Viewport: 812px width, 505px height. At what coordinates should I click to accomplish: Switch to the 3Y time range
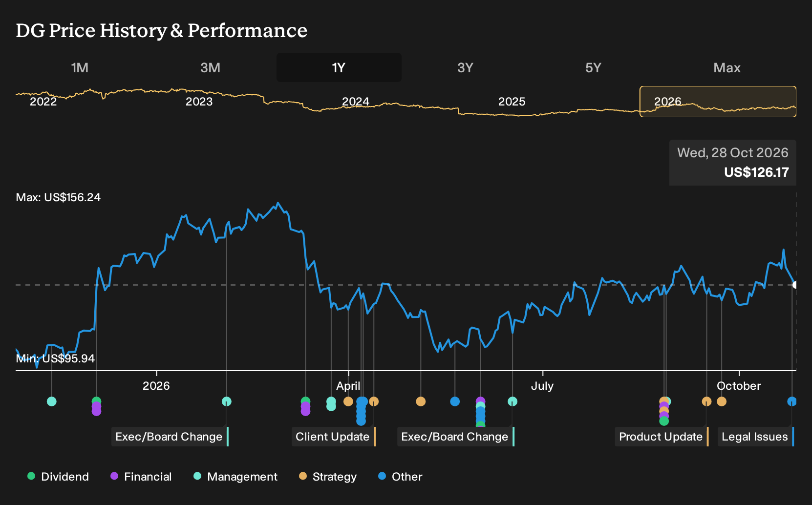pyautogui.click(x=465, y=67)
